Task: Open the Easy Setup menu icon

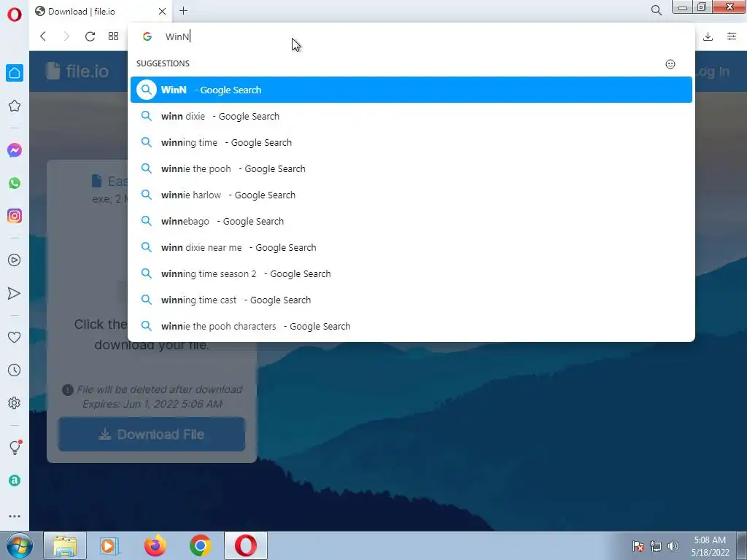Action: click(732, 36)
